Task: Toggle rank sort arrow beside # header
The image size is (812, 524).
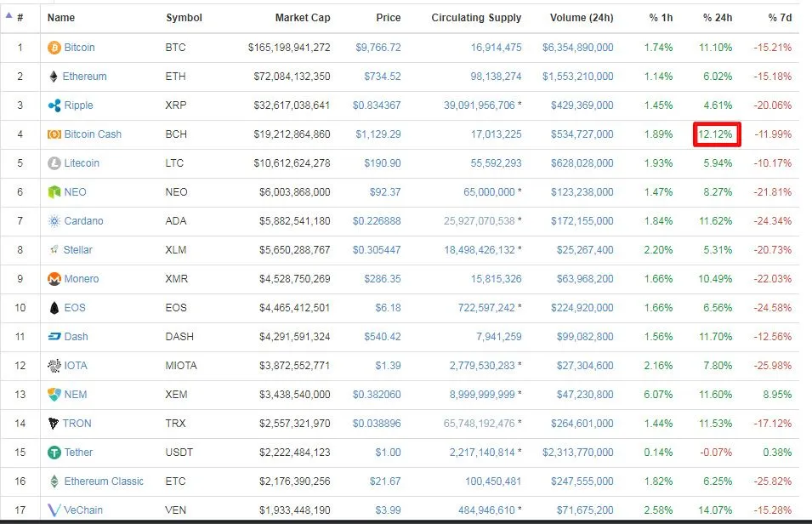Action: pos(9,15)
